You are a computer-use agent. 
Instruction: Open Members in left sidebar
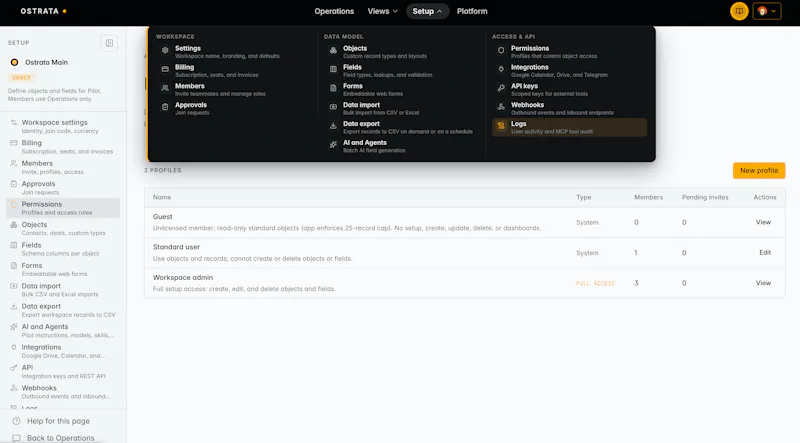point(63,167)
